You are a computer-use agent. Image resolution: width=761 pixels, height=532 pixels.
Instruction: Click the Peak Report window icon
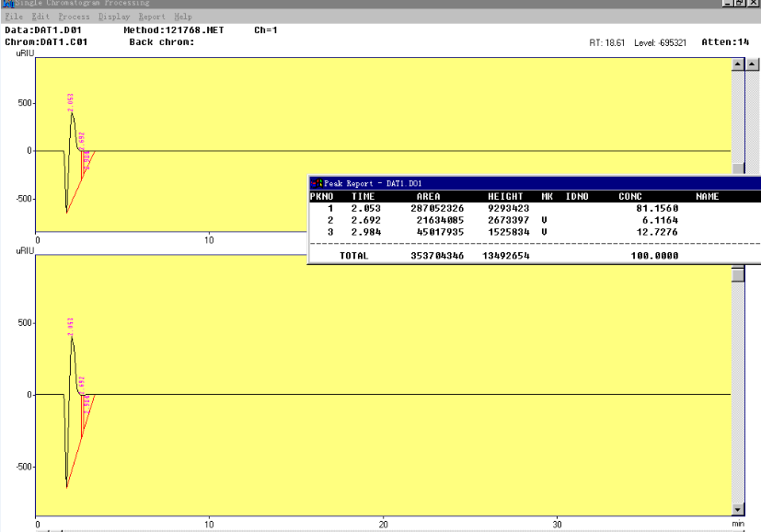(317, 183)
